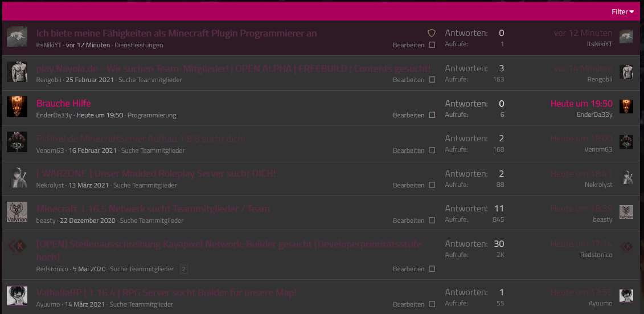Image resolution: width=644 pixels, height=314 pixels.
Task: Click Bearbeiten on the Kayapixel Network thread
Action: click(409, 269)
